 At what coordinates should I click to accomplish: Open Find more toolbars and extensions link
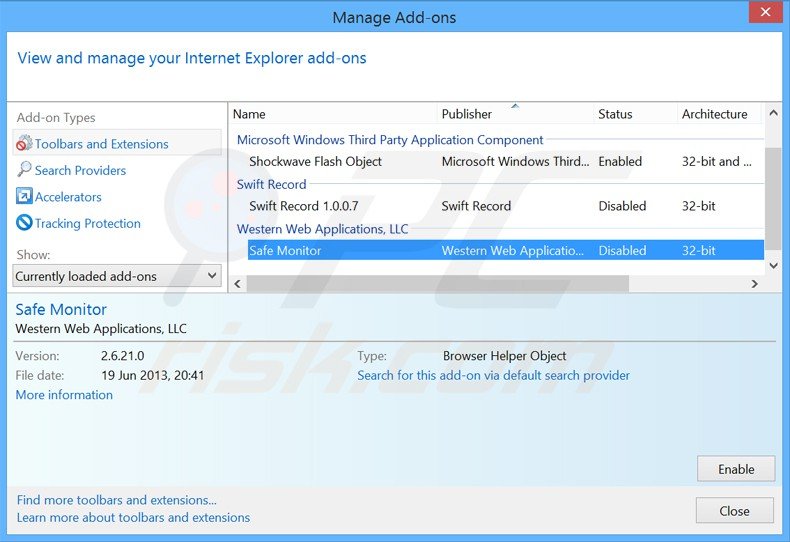point(116,500)
